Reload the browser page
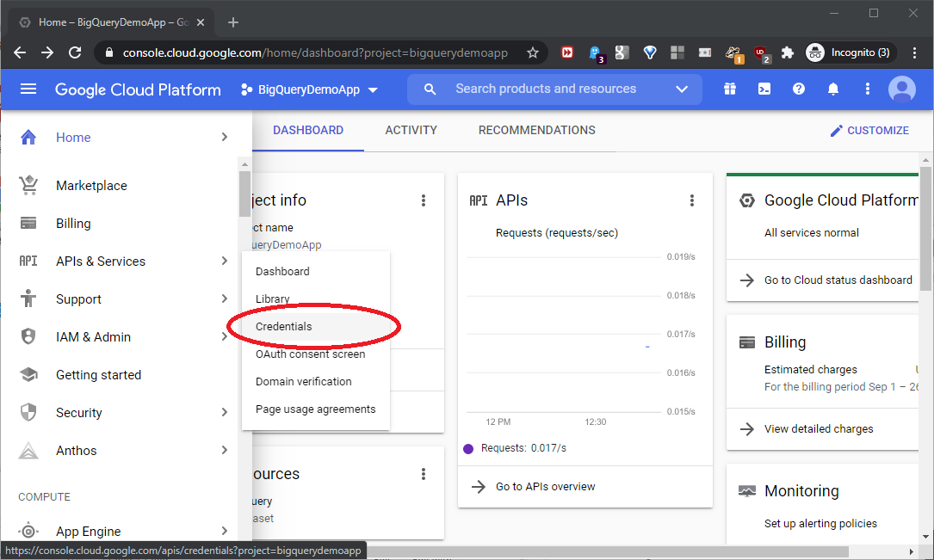This screenshot has width=934, height=560. (x=75, y=52)
